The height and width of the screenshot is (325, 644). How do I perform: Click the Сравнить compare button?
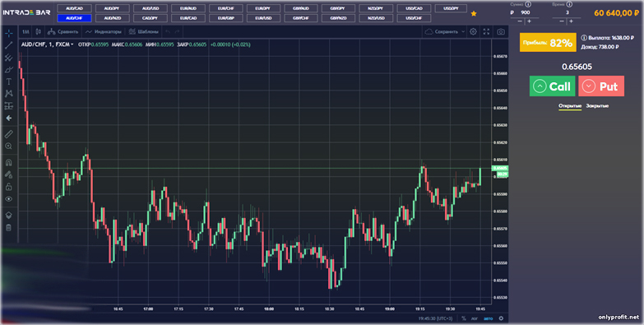[x=63, y=31]
